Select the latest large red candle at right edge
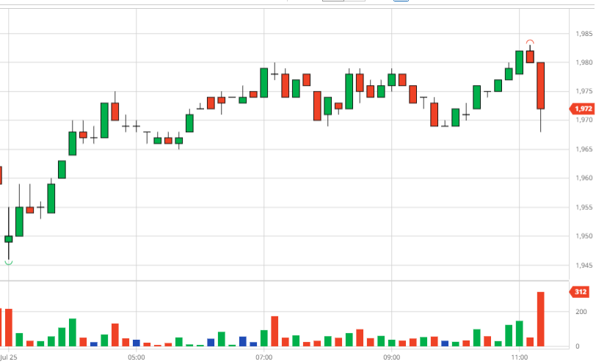Screen dimensions: 607x364 tap(541, 86)
